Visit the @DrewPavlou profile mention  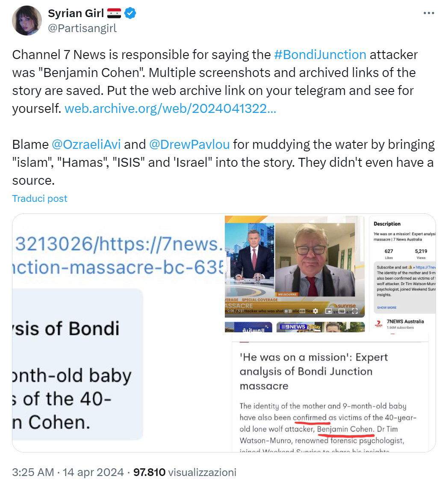189,144
